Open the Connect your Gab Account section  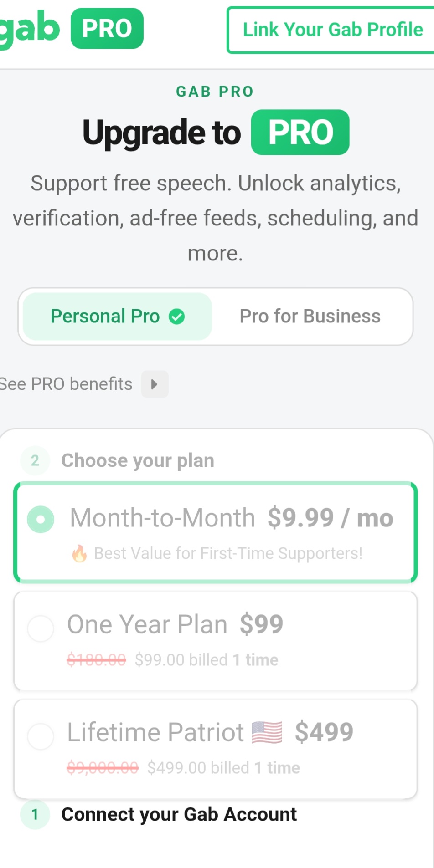[179, 814]
